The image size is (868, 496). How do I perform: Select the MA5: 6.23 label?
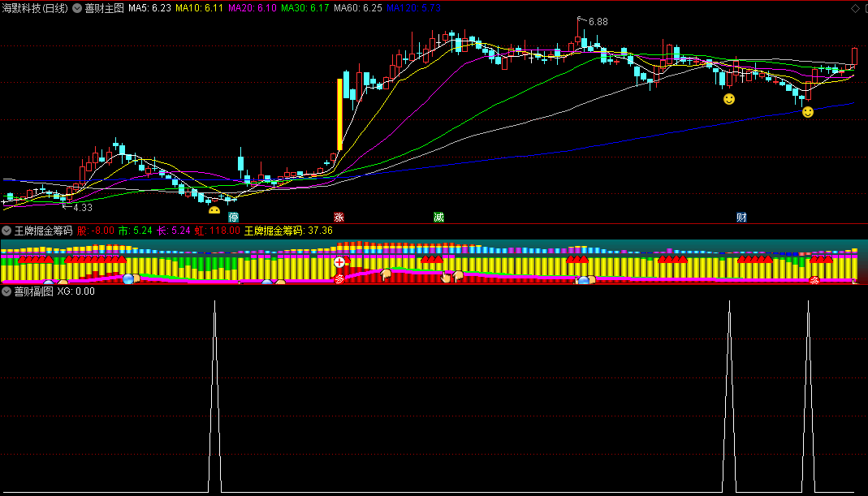[149, 8]
